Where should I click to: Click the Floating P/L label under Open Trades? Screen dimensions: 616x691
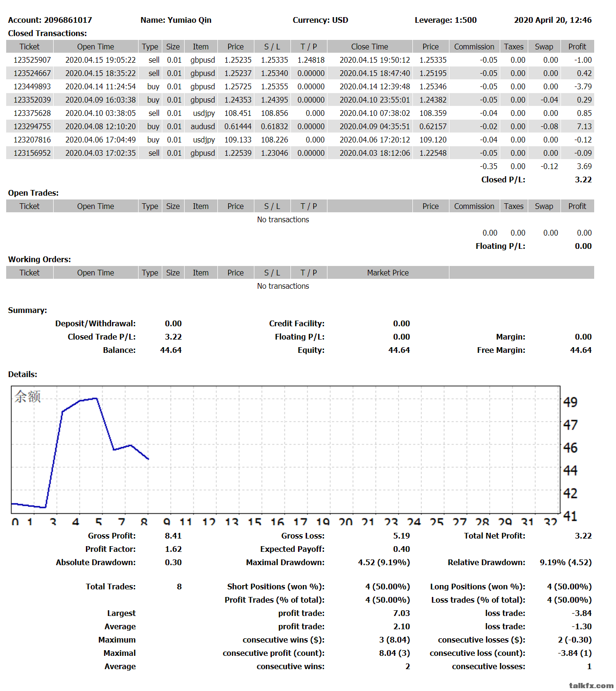point(500,246)
